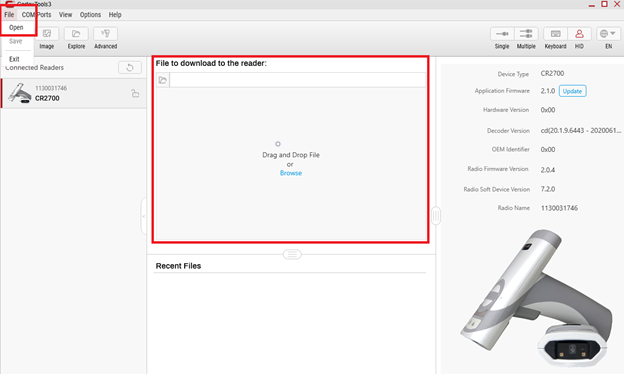Screen dimensions: 624x374
Task: Choose Save in the File menu
Action: click(x=16, y=41)
